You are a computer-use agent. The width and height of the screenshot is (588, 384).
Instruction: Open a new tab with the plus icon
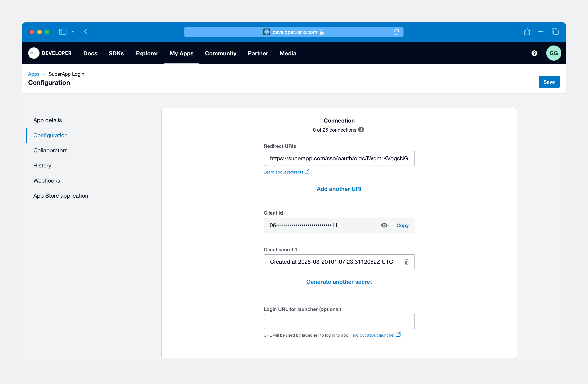(x=541, y=32)
